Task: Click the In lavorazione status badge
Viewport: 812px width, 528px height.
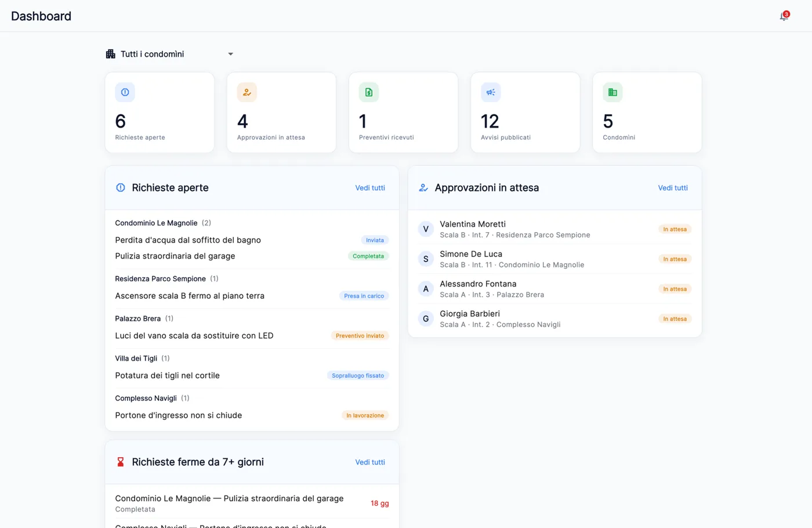Action: 365,415
